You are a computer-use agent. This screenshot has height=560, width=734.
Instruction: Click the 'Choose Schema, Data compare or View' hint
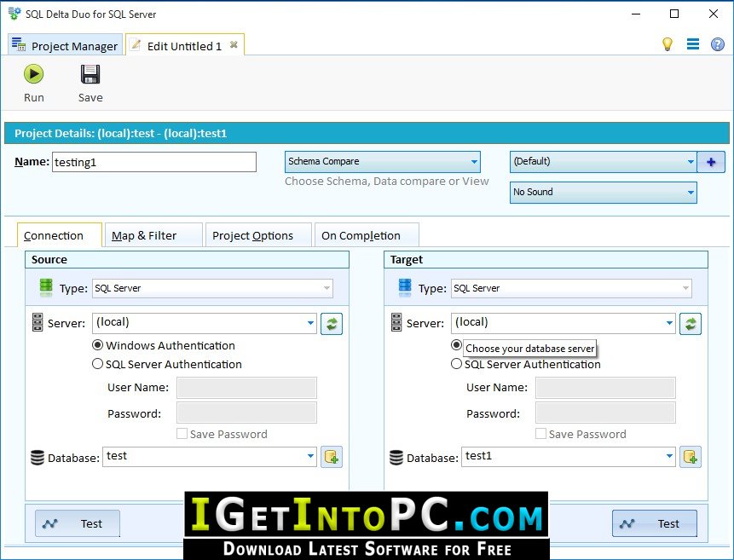[x=387, y=182]
